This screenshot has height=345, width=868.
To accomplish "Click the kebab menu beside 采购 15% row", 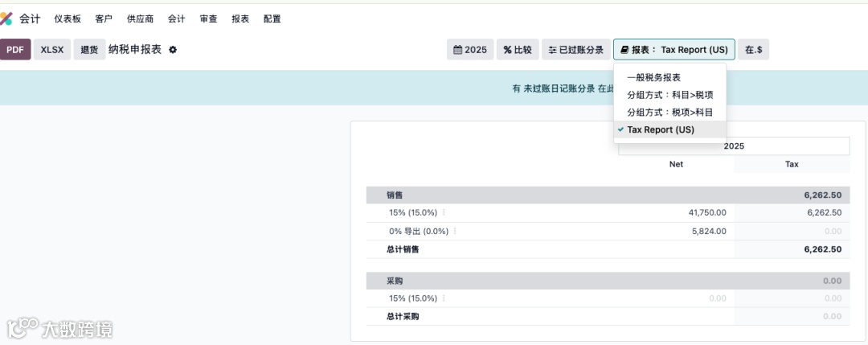I will click(x=444, y=298).
